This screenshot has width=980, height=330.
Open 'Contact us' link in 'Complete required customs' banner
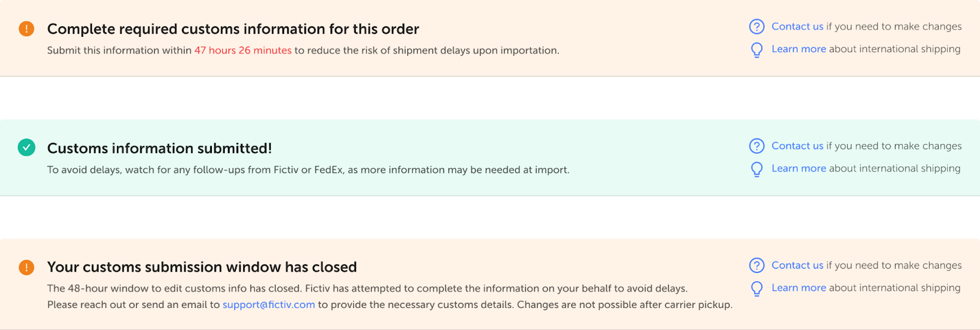(x=797, y=26)
